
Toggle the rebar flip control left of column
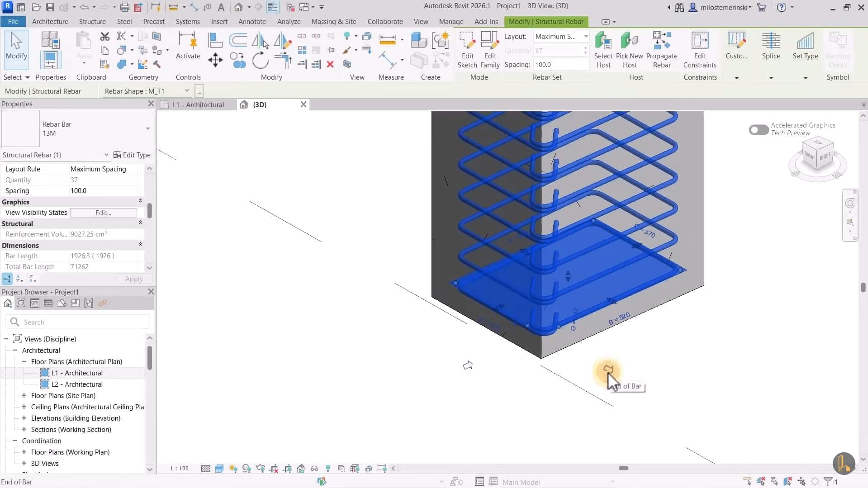(468, 365)
